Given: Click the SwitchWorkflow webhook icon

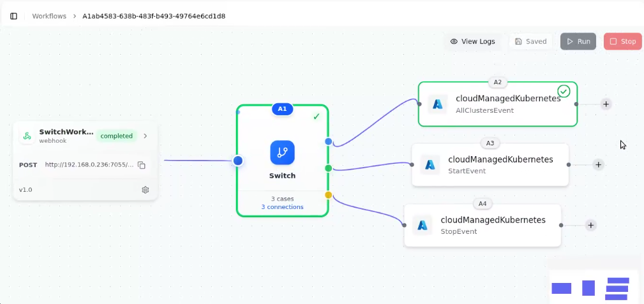Looking at the screenshot, I should pyautogui.click(x=27, y=136).
